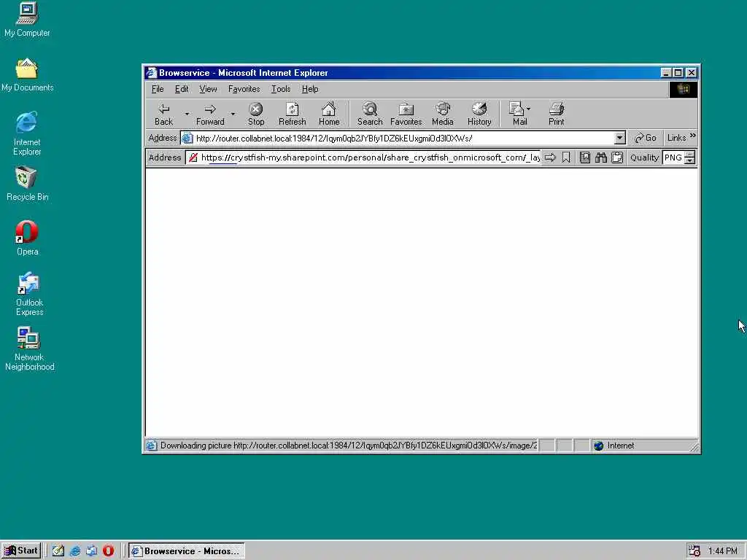Click the Downloading picture status text
The image size is (747, 560).
(348, 446)
